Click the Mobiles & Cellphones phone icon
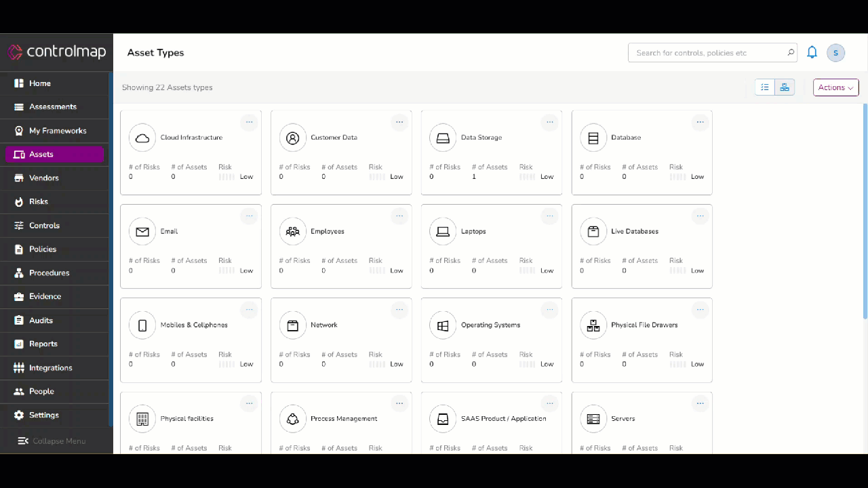The image size is (868, 488). 142,325
